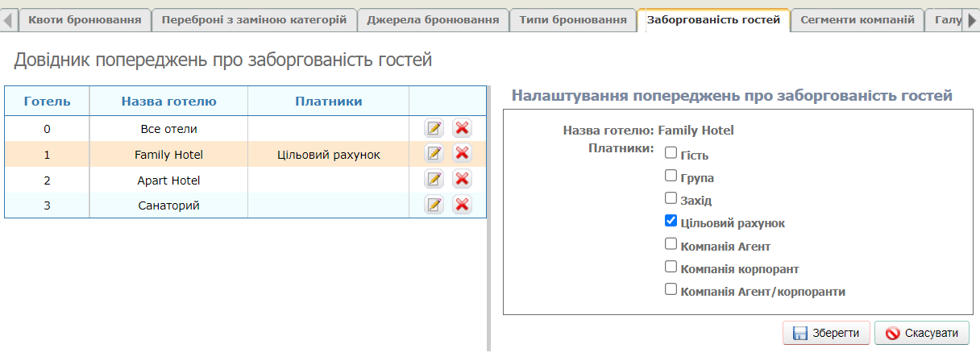This screenshot has height=357, width=980.
Task: Tick the Компанія Агент checkbox
Action: (671, 243)
